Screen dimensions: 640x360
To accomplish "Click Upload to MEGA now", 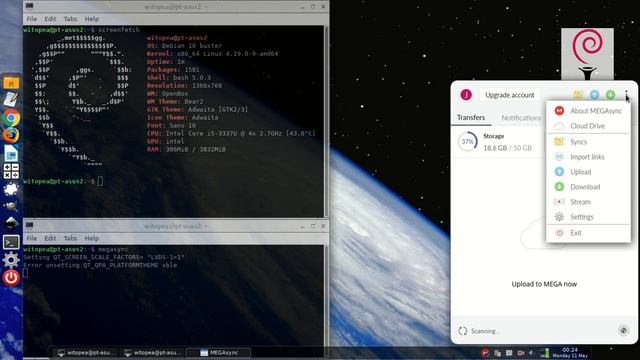I will pyautogui.click(x=544, y=284).
